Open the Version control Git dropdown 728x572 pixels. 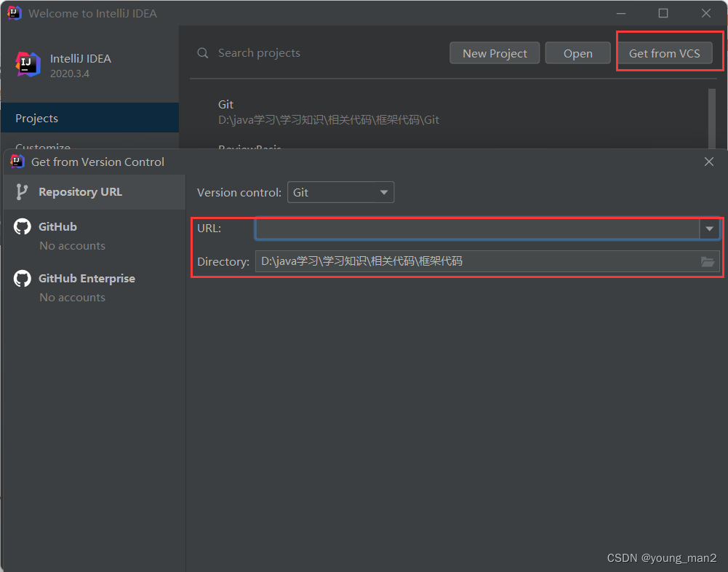click(341, 192)
